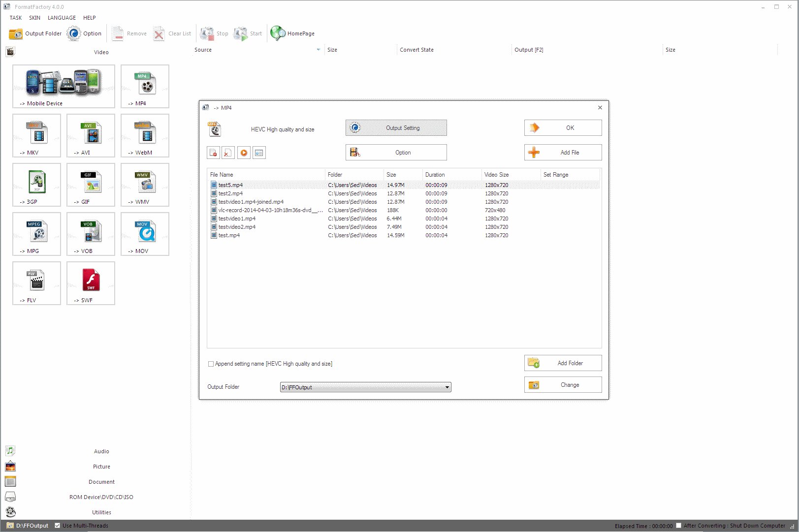Open the WebM converter tile
Screen dimensions: 799x532
pos(145,135)
